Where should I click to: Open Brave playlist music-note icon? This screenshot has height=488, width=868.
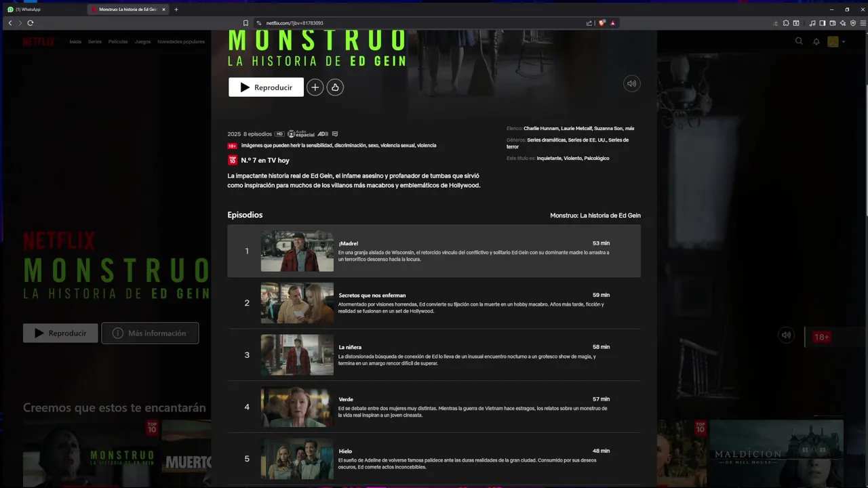point(812,23)
